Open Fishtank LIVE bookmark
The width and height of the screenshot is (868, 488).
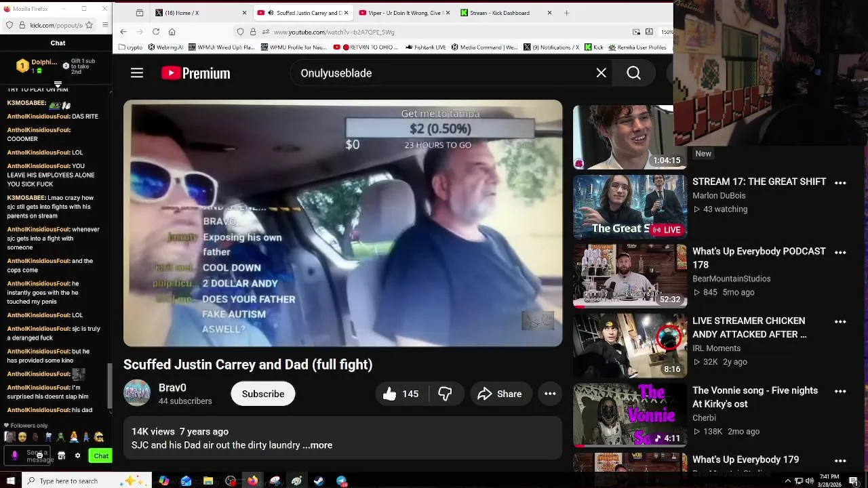point(426,47)
